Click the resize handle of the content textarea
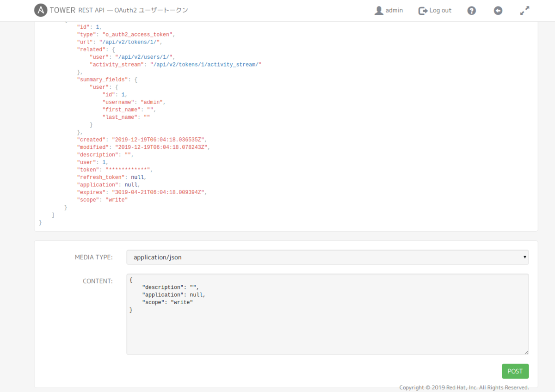Image resolution: width=555 pixels, height=392 pixels. pos(526,352)
